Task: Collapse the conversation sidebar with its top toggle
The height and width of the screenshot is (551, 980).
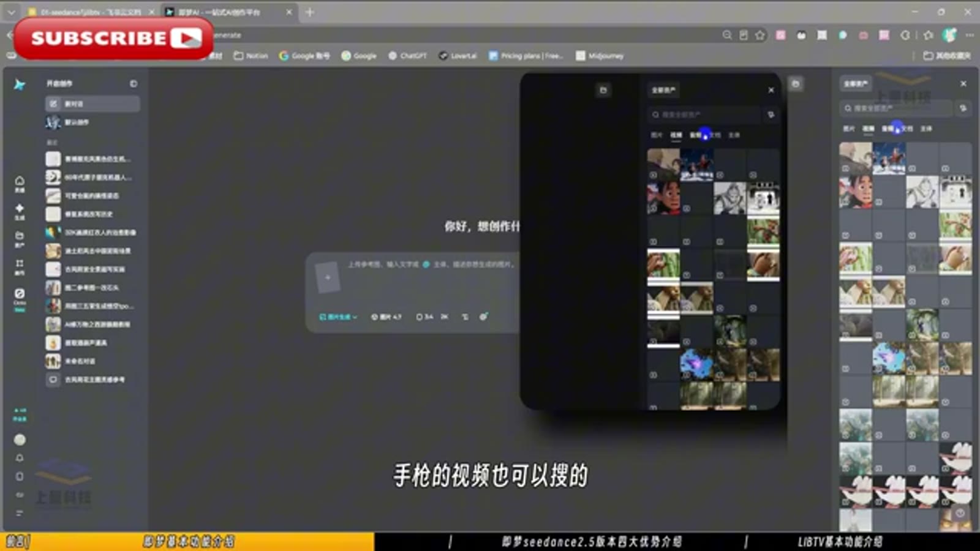Action: point(134,84)
